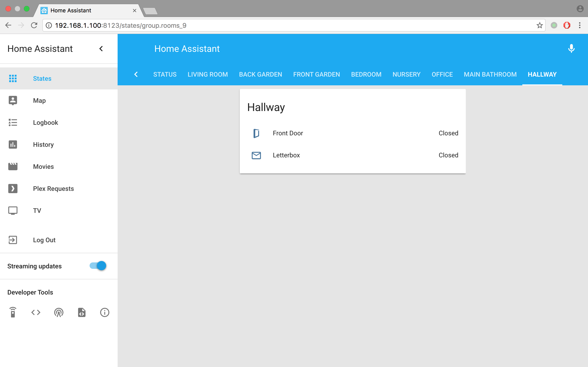588x367 pixels.
Task: Open Plex Requests panel
Action: click(x=53, y=189)
